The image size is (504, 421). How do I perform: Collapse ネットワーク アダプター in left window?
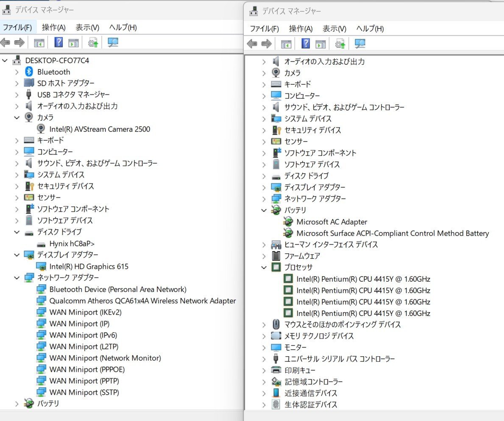17,277
